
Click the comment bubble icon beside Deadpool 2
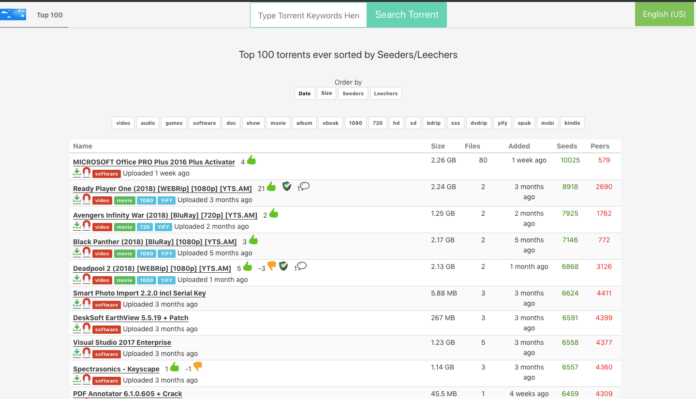(302, 266)
